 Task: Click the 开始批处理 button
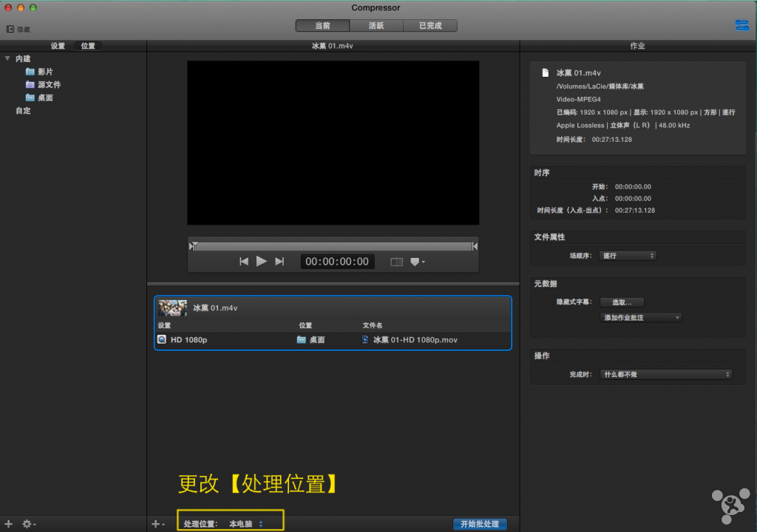(479, 524)
